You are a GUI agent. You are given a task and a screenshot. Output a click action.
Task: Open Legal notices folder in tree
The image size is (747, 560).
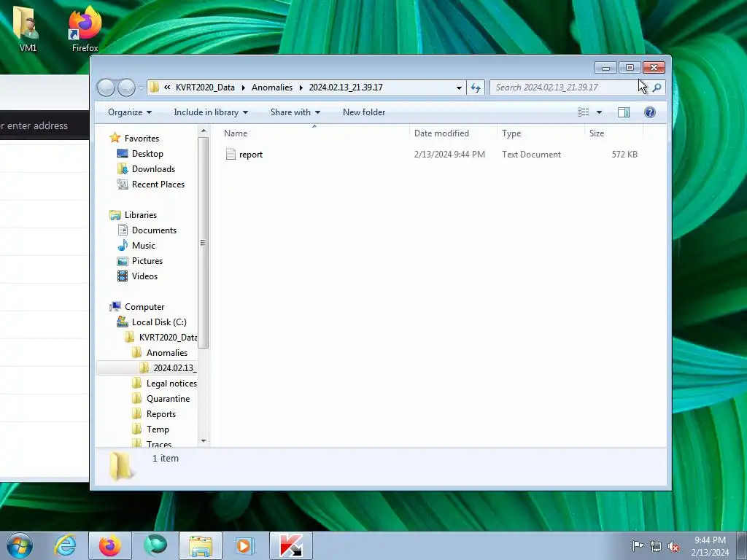tap(171, 384)
